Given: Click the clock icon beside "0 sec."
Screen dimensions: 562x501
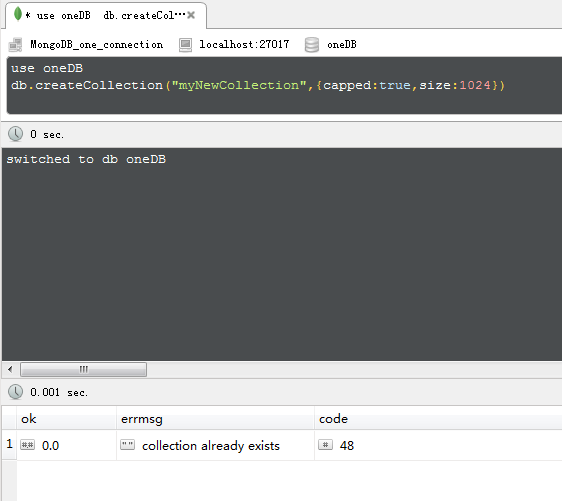Looking at the screenshot, I should [15, 134].
